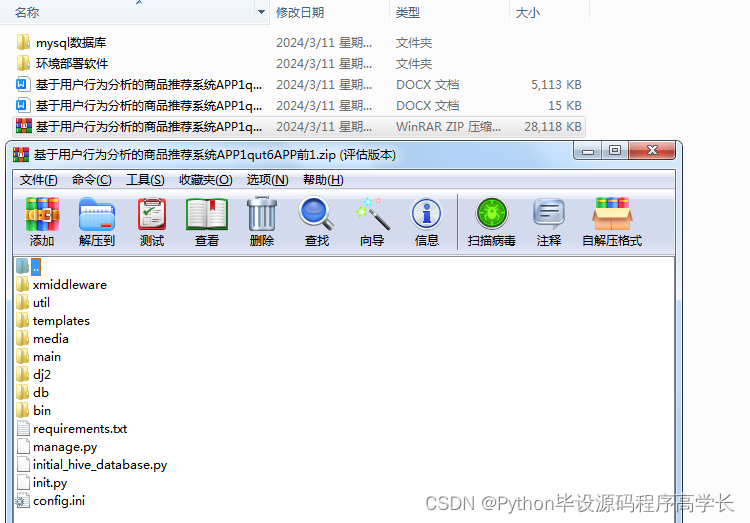The height and width of the screenshot is (523, 750).
Task: Maximize the WinRAR window
Action: coord(615,151)
